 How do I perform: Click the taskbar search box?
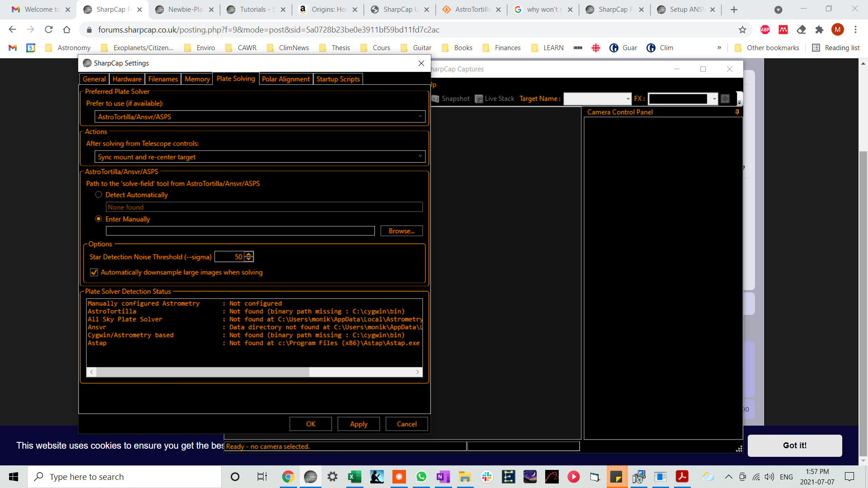tap(124, 477)
